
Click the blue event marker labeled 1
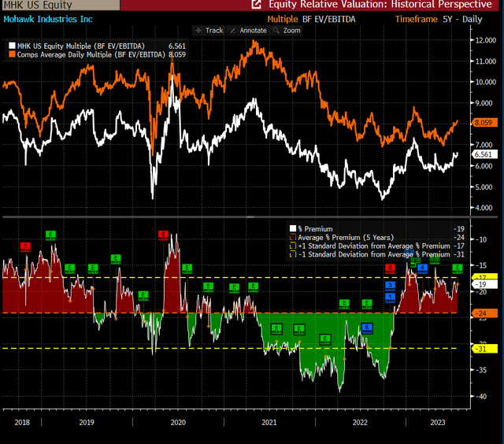click(391, 297)
